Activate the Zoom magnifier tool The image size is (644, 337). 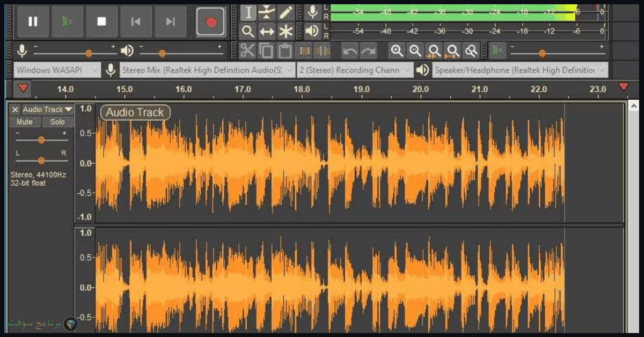coord(248,32)
